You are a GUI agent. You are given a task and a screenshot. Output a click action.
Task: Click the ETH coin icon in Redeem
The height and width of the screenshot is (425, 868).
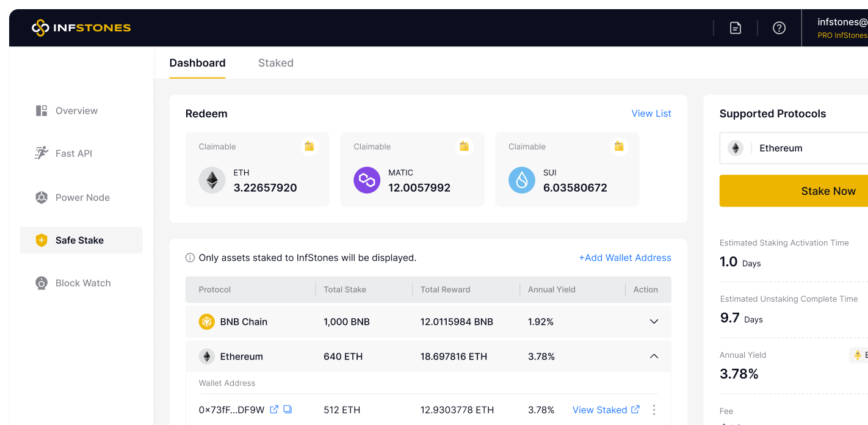212,180
